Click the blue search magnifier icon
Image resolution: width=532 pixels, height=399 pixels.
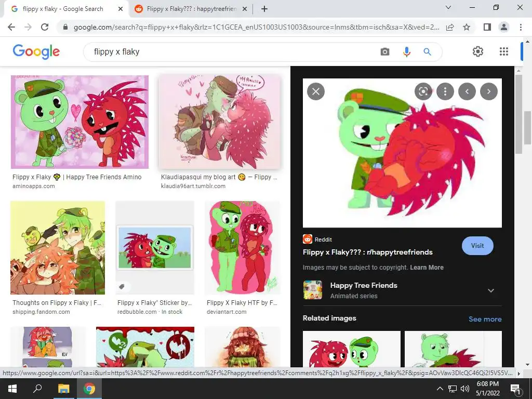tap(427, 51)
